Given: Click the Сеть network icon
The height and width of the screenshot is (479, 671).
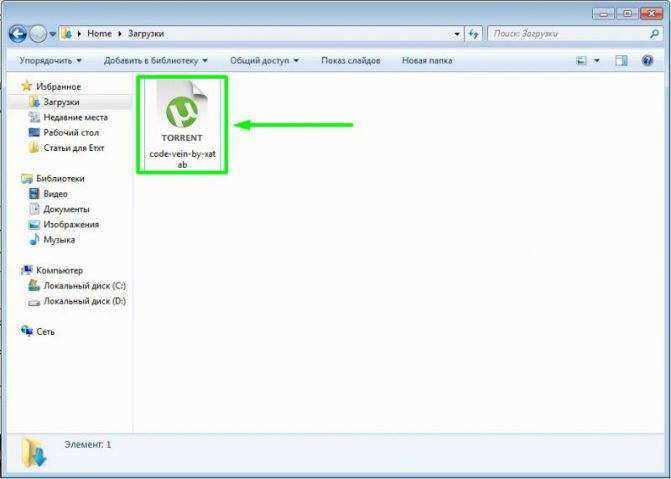Looking at the screenshot, I should [27, 331].
